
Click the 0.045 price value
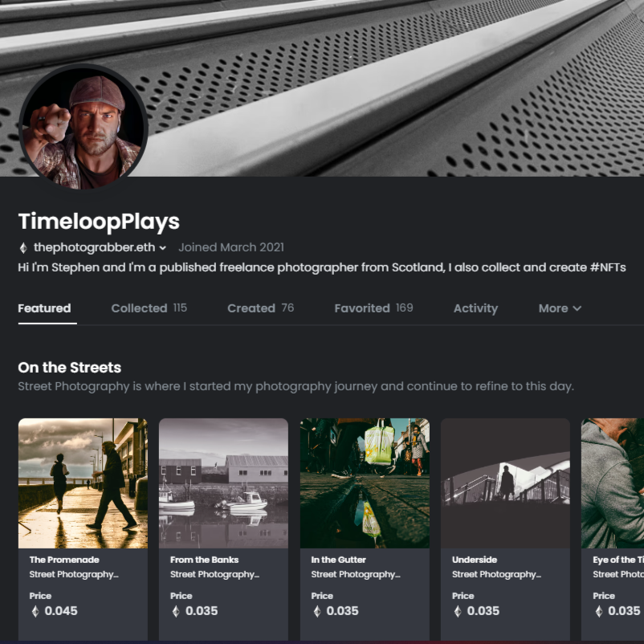click(x=61, y=611)
